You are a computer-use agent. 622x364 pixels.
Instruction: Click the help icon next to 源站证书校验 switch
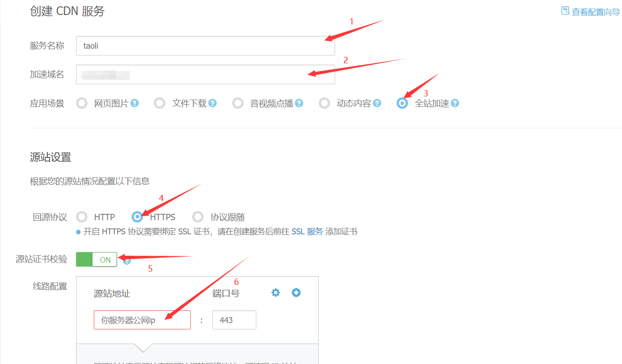[x=127, y=261]
